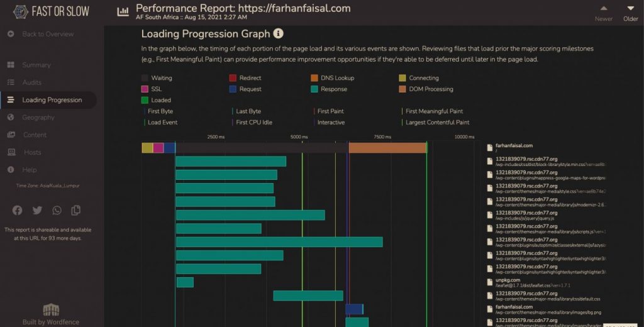
Task: Click the DOM Processing legend swatch
Action: pos(402,89)
